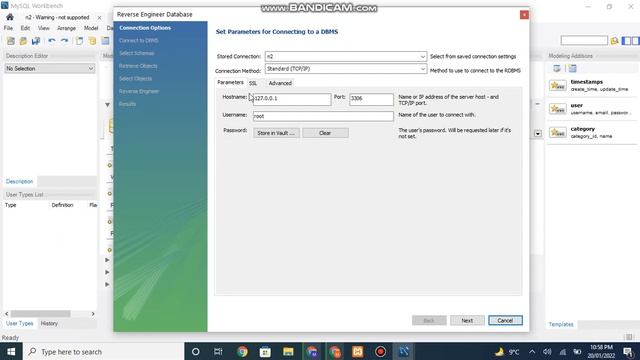This screenshot has height=360, width=640.
Task: Switch to the History tab
Action: click(49, 323)
